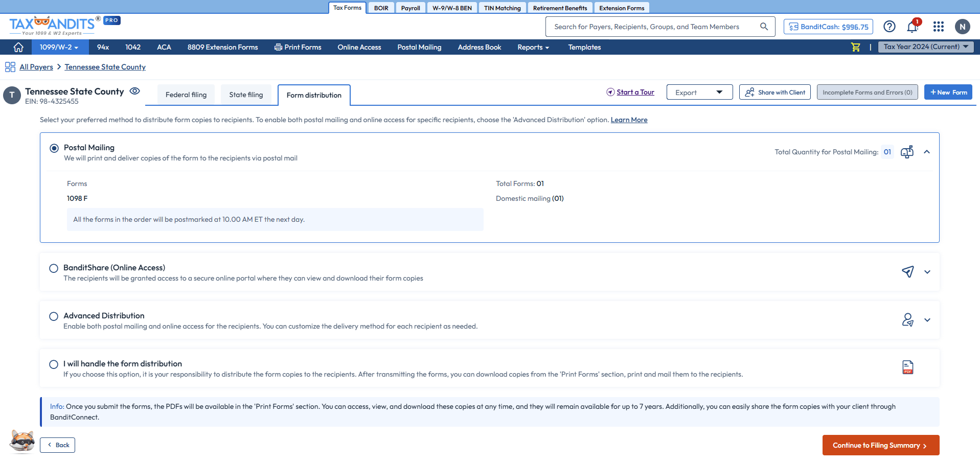This screenshot has width=980, height=463.
Task: Click the BanditCash balance button
Action: [828, 27]
